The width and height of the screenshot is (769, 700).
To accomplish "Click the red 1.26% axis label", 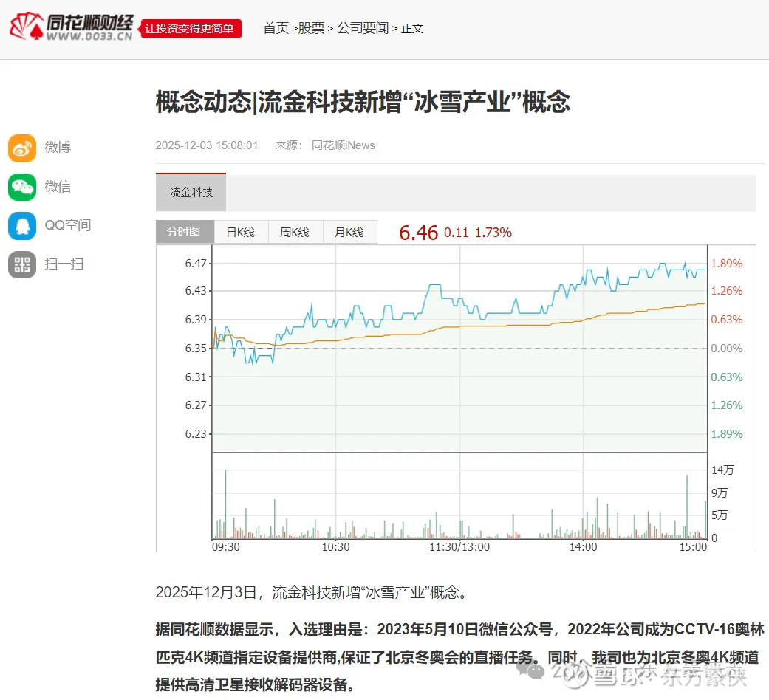I will click(x=727, y=291).
